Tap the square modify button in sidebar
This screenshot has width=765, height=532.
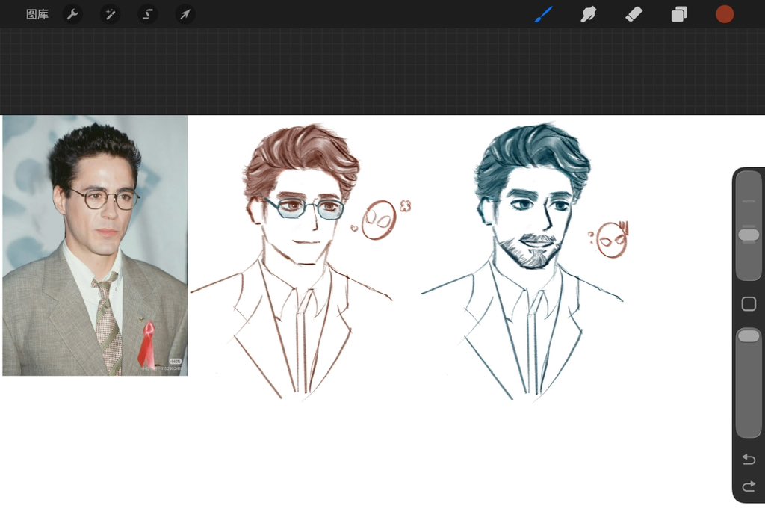coord(749,303)
